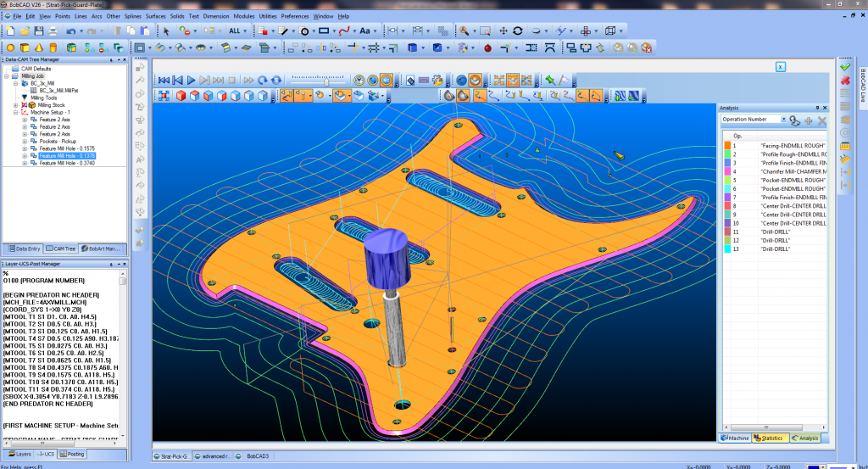Rewind the simulation to start
Screen dimensions: 868x469
pos(164,80)
